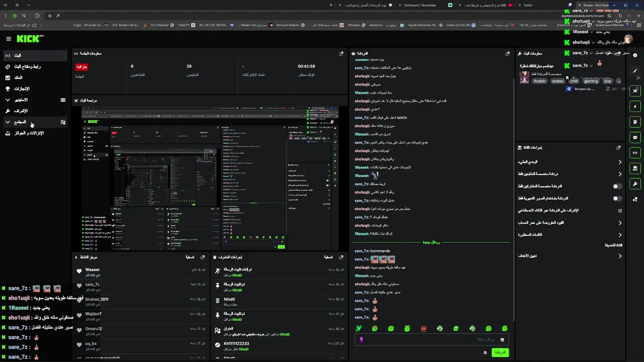This screenshot has height=362, width=644.
Task: Click the chat message input field
Action: [433, 339]
